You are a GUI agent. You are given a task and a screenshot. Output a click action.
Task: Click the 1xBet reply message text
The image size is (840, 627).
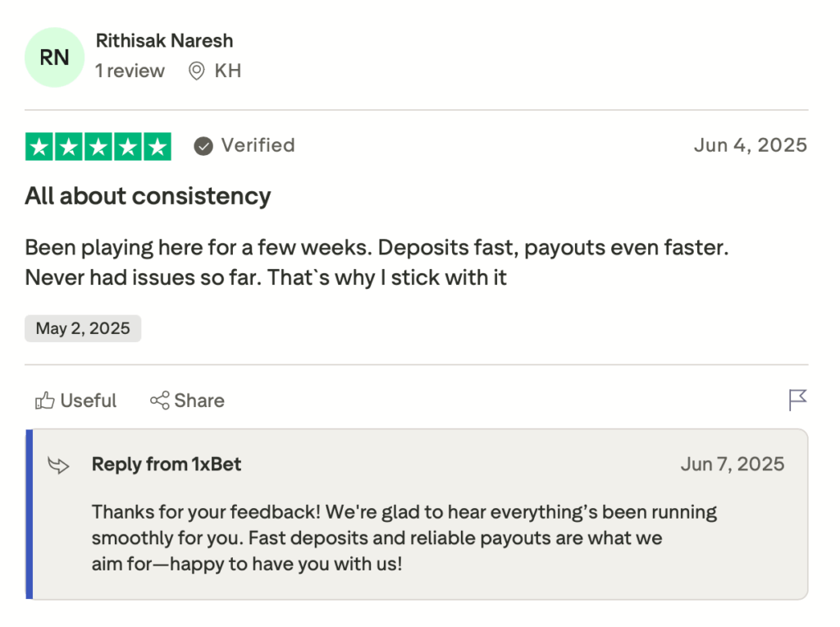[404, 538]
